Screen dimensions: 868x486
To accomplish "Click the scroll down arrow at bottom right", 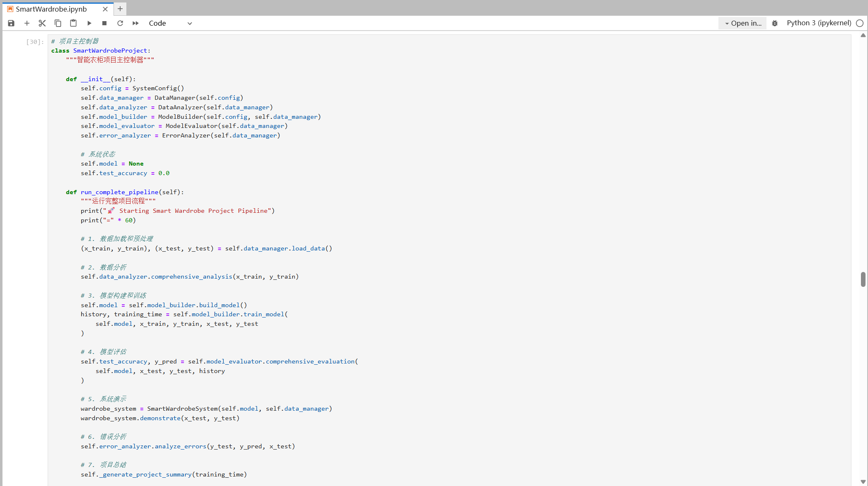I will click(863, 481).
